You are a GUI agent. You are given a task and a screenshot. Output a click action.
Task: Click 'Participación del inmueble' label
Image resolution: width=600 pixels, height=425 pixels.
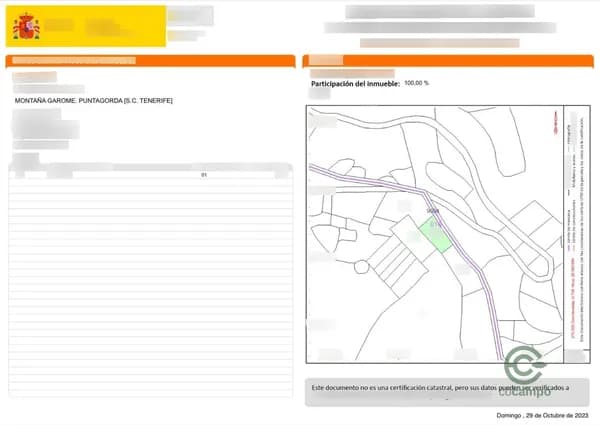(x=355, y=83)
